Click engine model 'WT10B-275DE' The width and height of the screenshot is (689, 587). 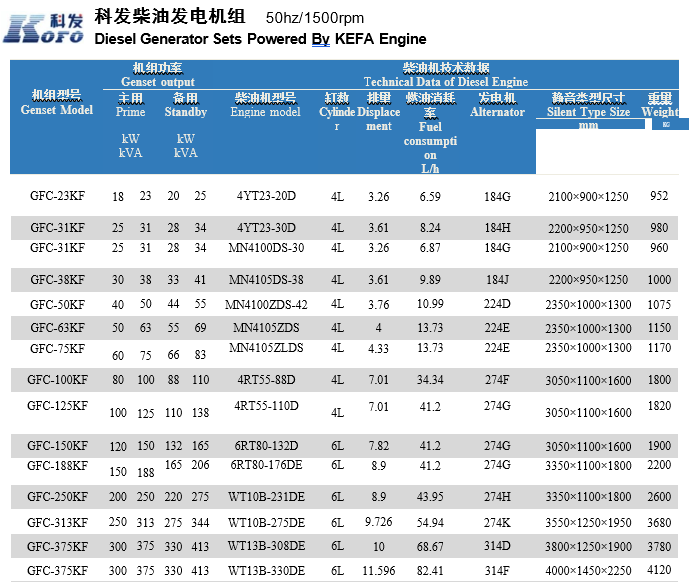click(x=266, y=522)
